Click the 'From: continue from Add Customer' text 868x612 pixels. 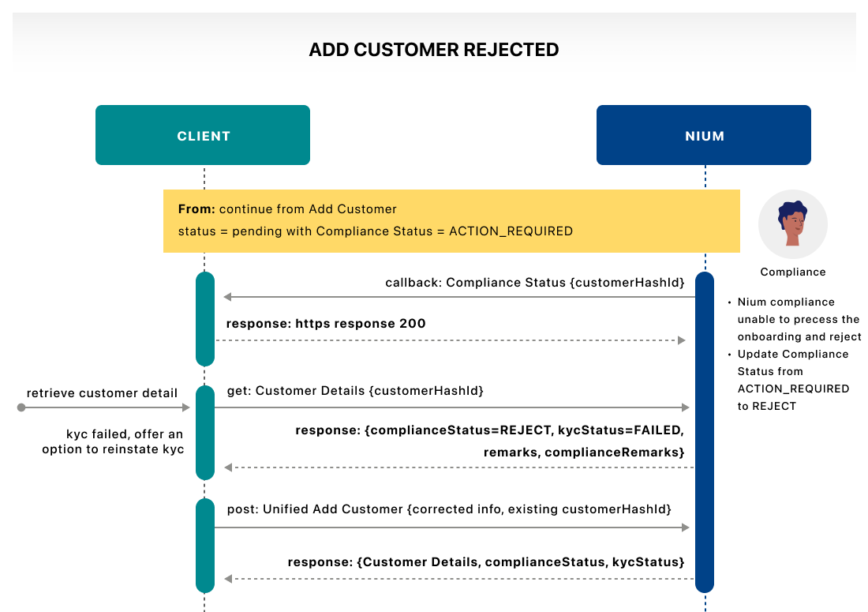coord(287,209)
